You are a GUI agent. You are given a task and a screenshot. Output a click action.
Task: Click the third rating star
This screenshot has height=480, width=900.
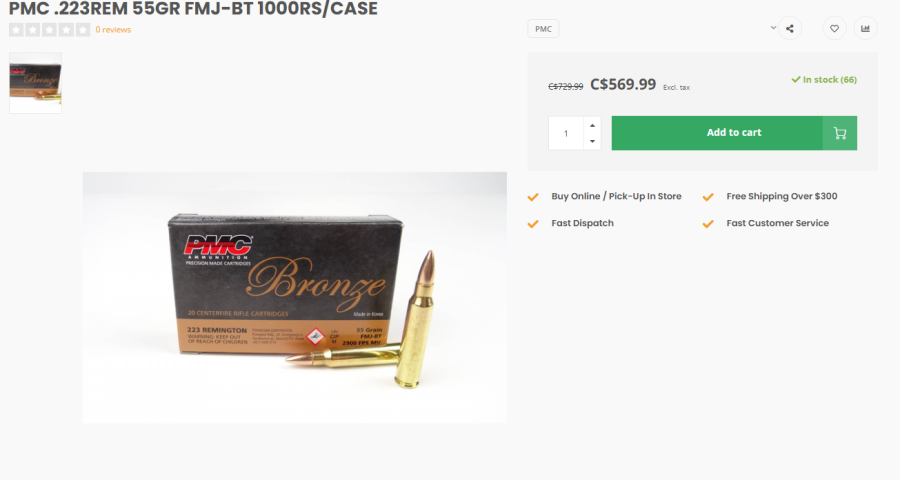(50, 29)
